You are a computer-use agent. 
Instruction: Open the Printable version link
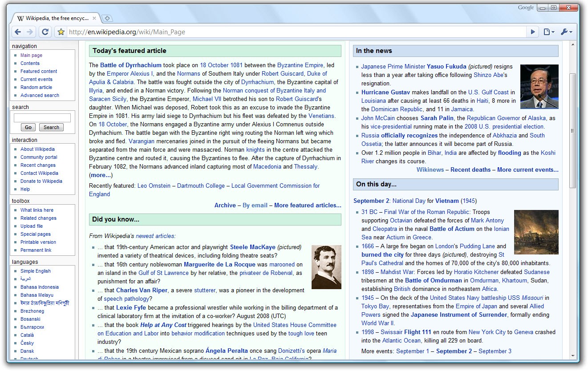38,242
